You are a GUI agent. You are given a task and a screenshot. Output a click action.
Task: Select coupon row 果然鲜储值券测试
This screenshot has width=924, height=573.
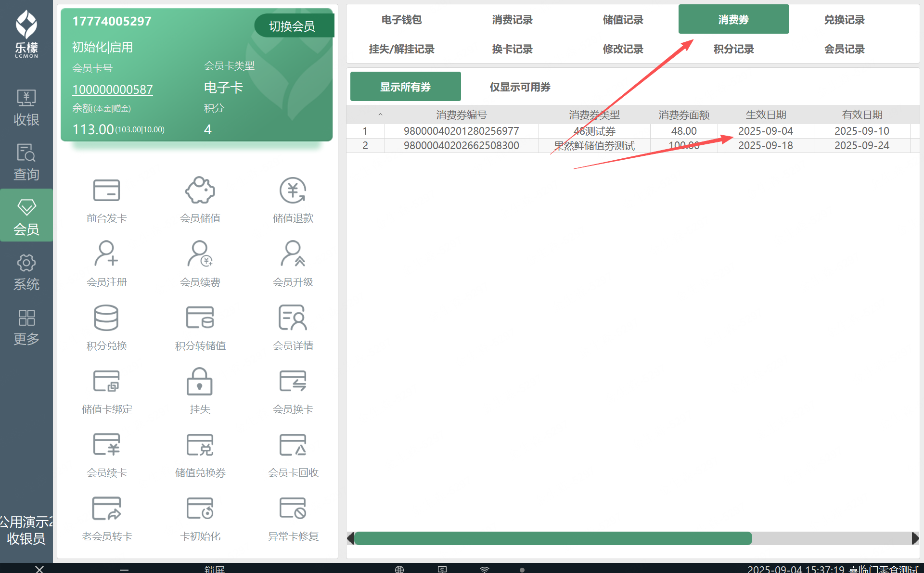(x=594, y=146)
